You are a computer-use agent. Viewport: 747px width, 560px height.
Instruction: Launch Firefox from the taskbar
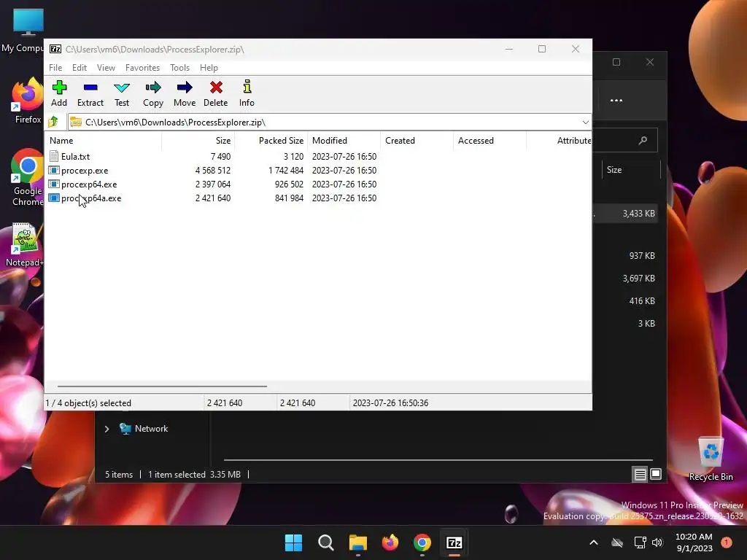[x=390, y=542]
